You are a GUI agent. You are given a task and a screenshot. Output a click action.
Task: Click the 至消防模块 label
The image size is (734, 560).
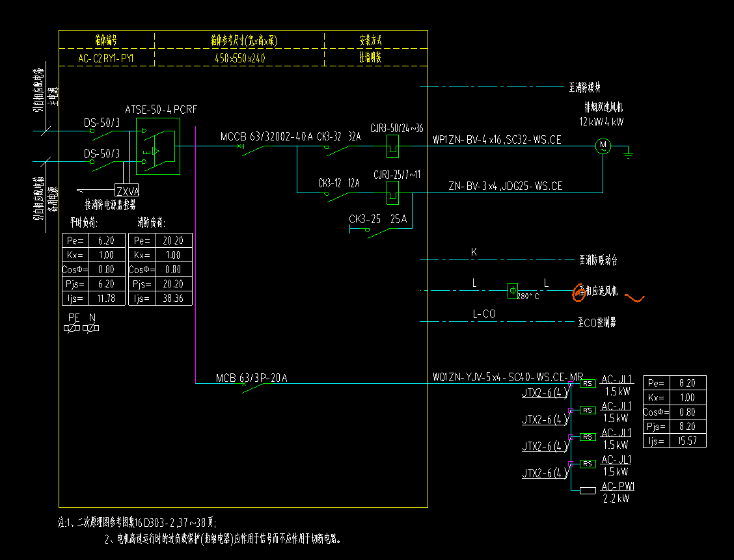click(x=585, y=87)
